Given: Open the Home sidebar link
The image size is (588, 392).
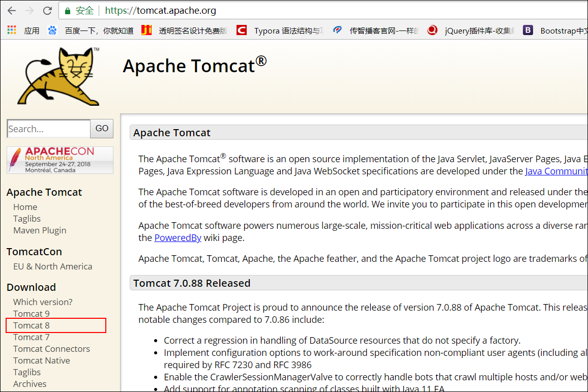Looking at the screenshot, I should coord(25,207).
